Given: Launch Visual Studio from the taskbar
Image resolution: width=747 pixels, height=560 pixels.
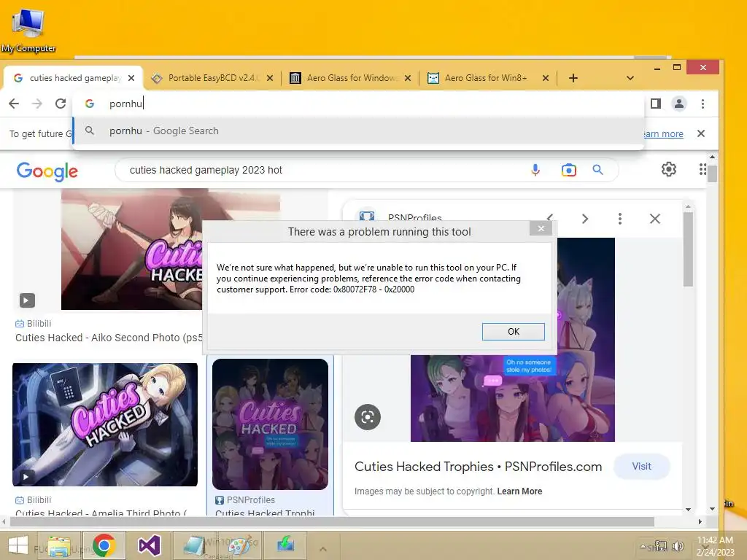Looking at the screenshot, I should [149, 545].
